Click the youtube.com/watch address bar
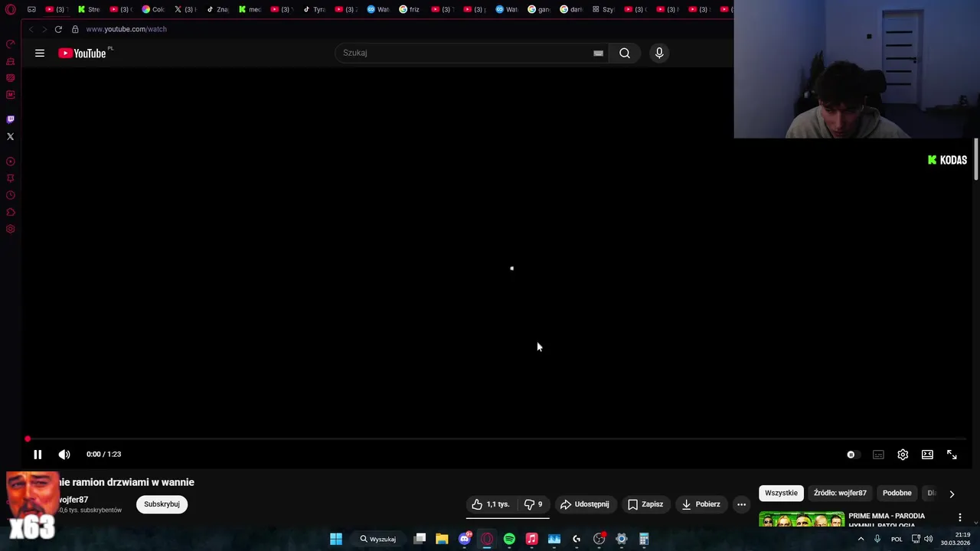Screen dimensions: 980x551 click(x=126, y=29)
